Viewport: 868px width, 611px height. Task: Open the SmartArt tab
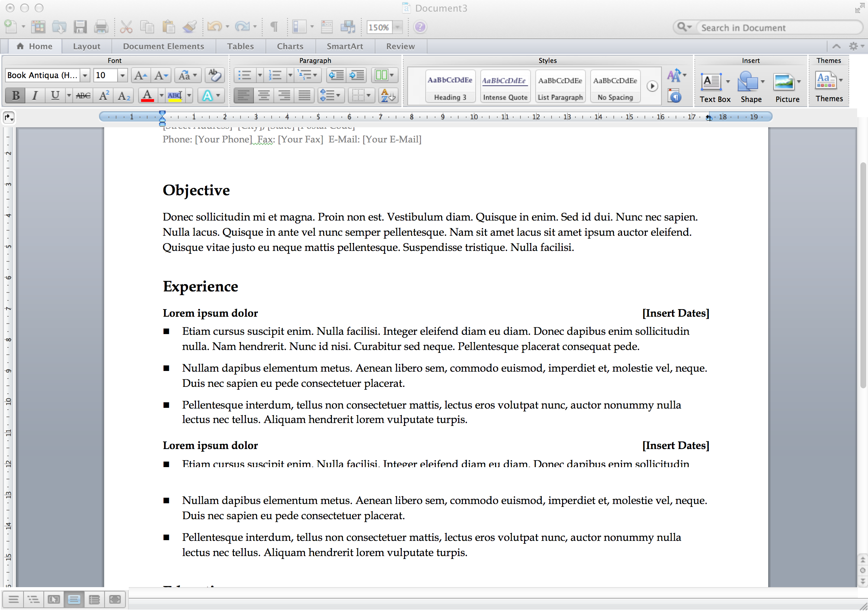pos(345,46)
